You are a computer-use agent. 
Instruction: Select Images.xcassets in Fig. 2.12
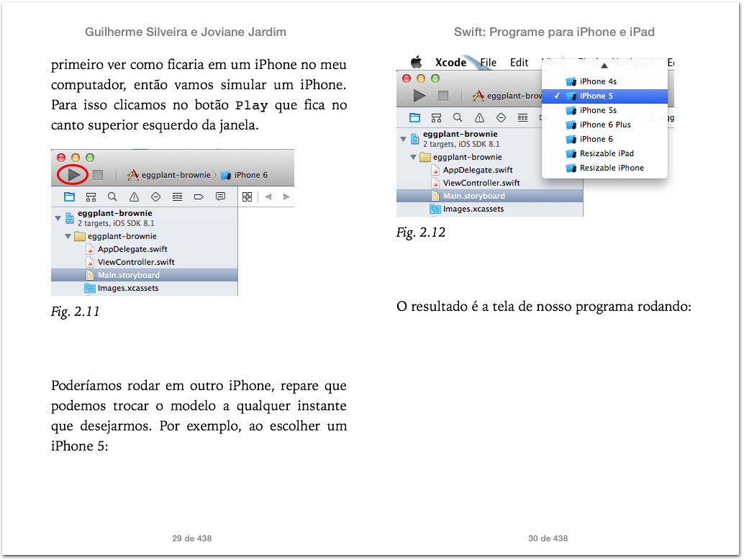[x=490, y=209]
